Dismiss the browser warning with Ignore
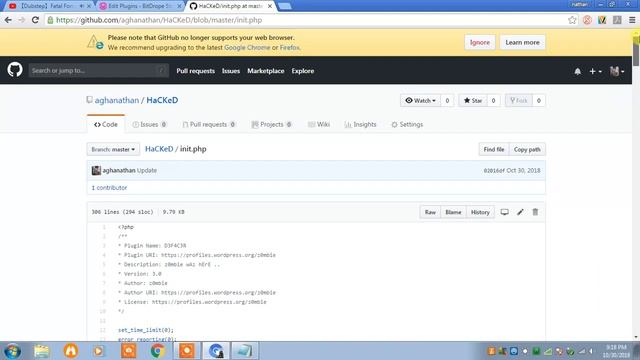This screenshot has height=360, width=640. coord(480,42)
